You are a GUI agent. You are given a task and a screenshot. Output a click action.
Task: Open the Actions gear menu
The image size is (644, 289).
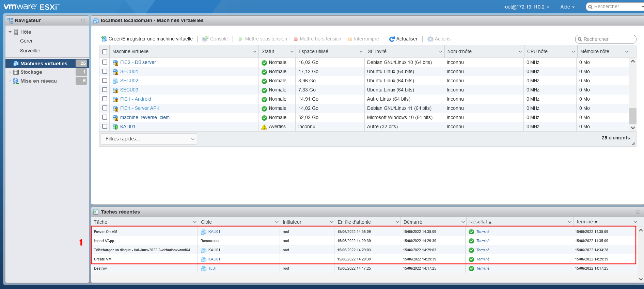click(430, 39)
